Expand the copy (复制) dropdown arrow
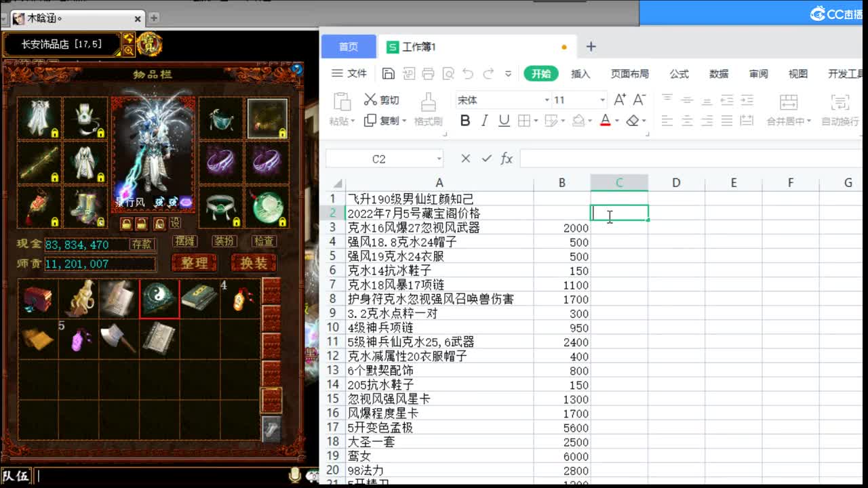 click(404, 121)
